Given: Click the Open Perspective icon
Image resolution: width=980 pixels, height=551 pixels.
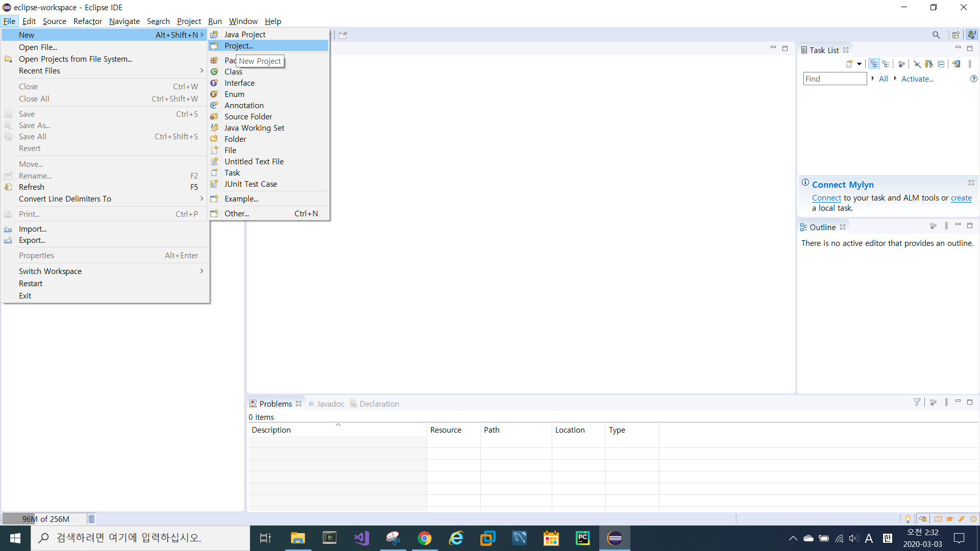Looking at the screenshot, I should pos(955,35).
